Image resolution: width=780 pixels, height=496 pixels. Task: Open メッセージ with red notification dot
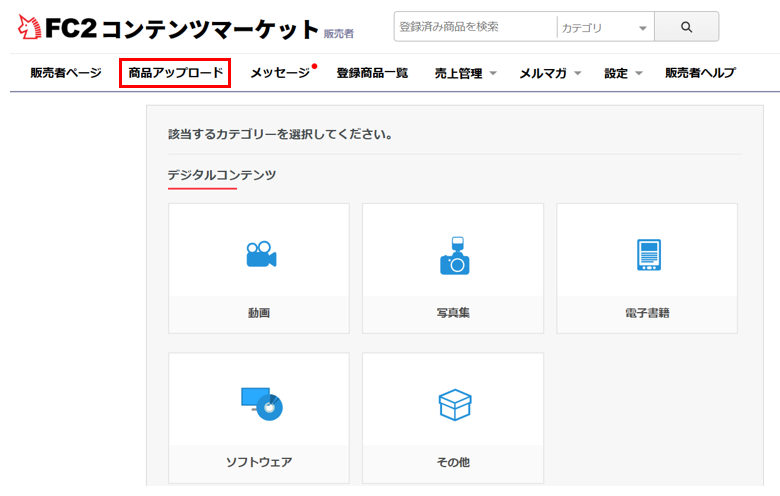click(x=280, y=73)
